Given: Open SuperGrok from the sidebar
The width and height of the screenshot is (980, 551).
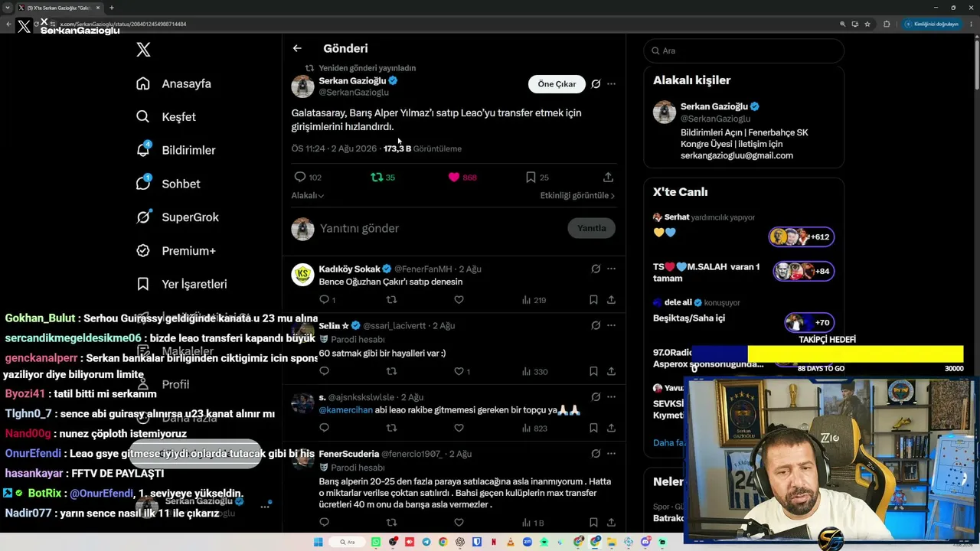Looking at the screenshot, I should [177, 217].
